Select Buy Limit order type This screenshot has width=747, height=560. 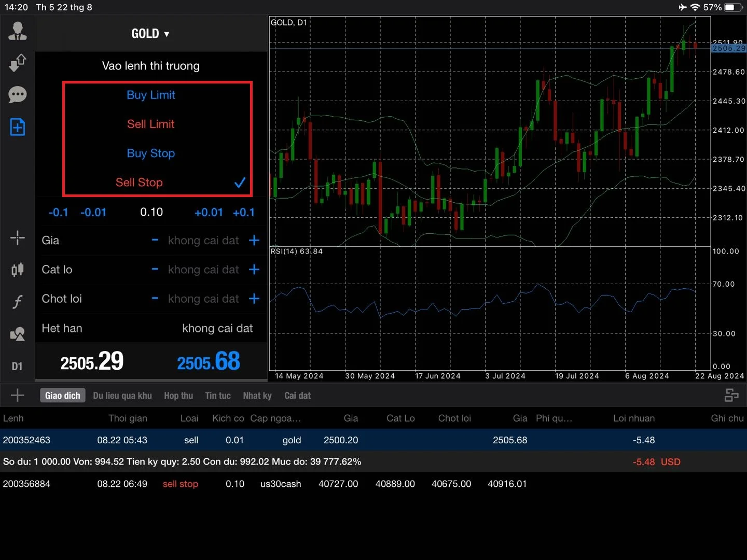click(151, 95)
